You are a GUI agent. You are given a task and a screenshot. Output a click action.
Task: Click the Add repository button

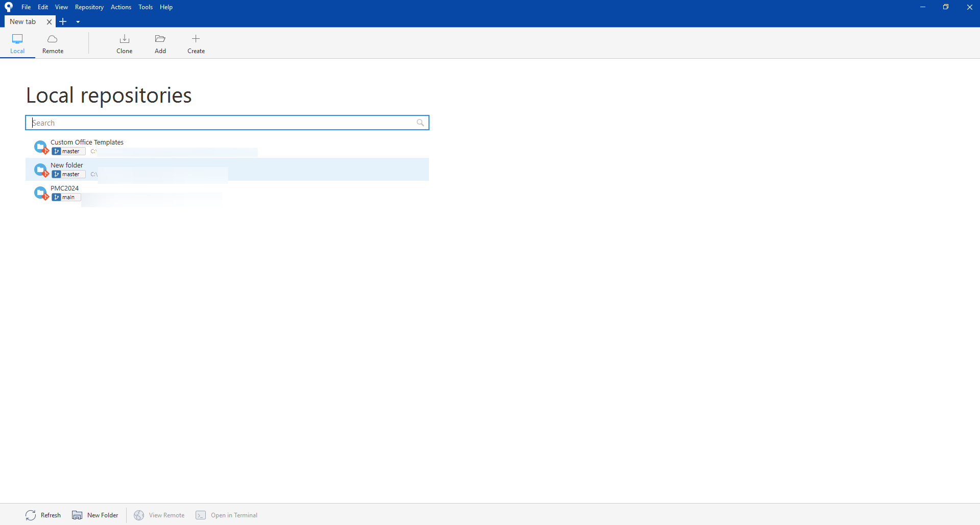pyautogui.click(x=160, y=43)
